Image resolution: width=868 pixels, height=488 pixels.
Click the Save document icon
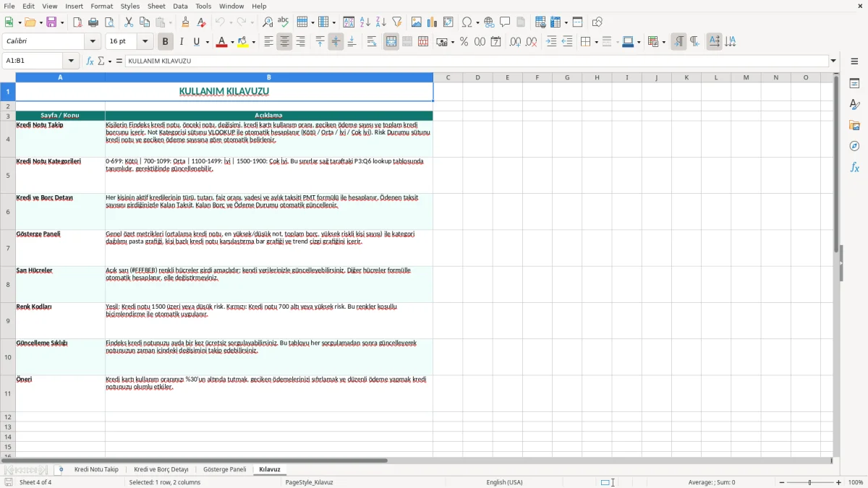click(51, 22)
